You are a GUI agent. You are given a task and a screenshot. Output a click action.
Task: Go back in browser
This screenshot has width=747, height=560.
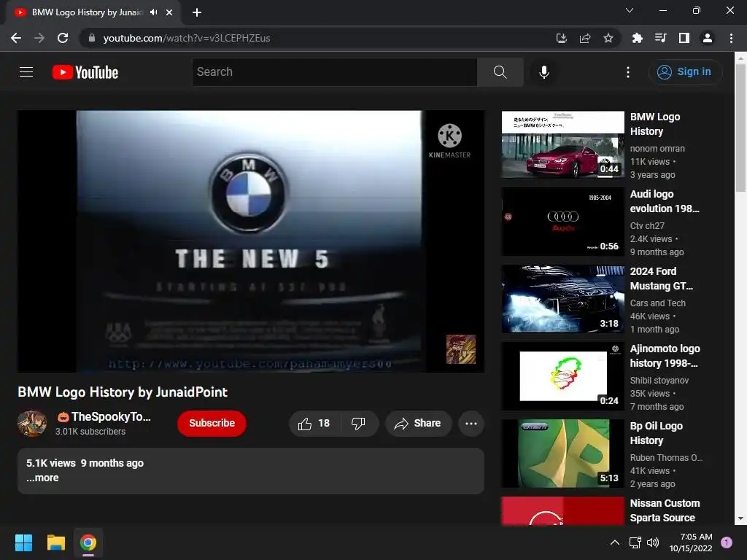[x=16, y=38]
